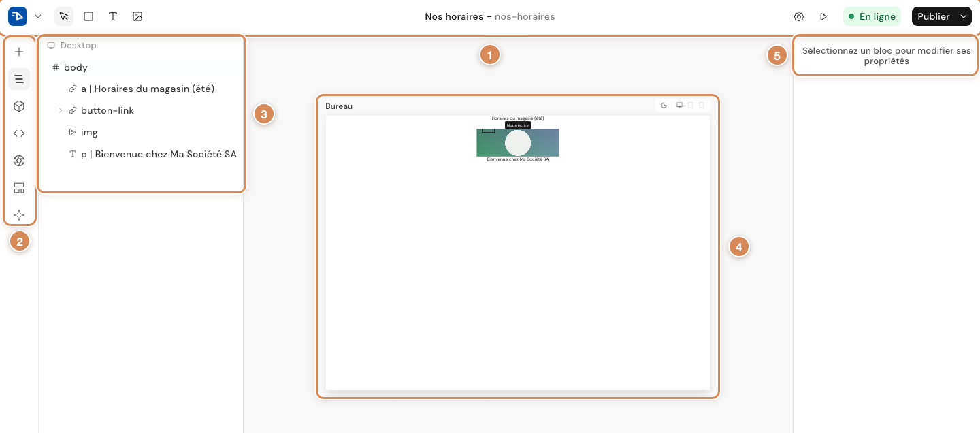Open the AI sparkle assistant icon
The image size is (980, 433).
19,215
